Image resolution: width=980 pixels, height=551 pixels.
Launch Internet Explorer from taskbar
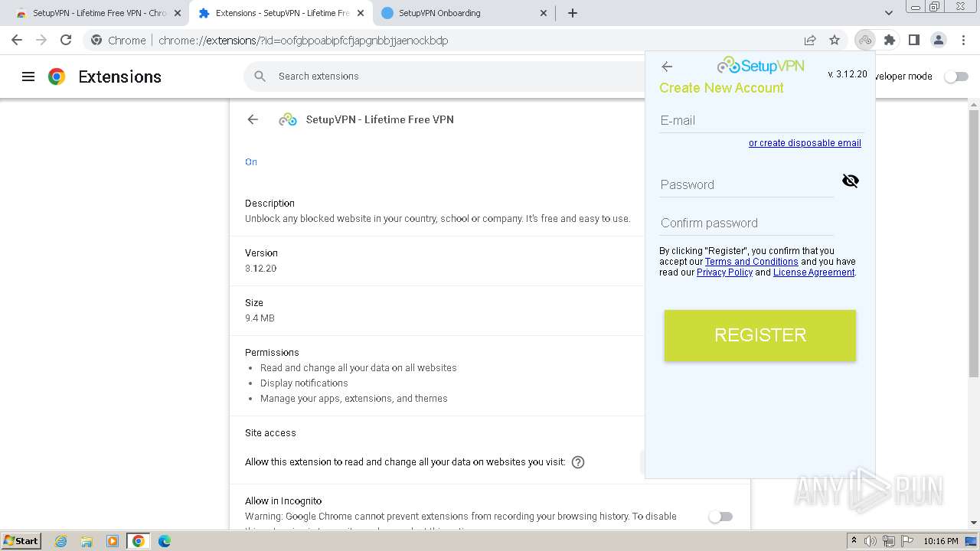pyautogui.click(x=60, y=541)
